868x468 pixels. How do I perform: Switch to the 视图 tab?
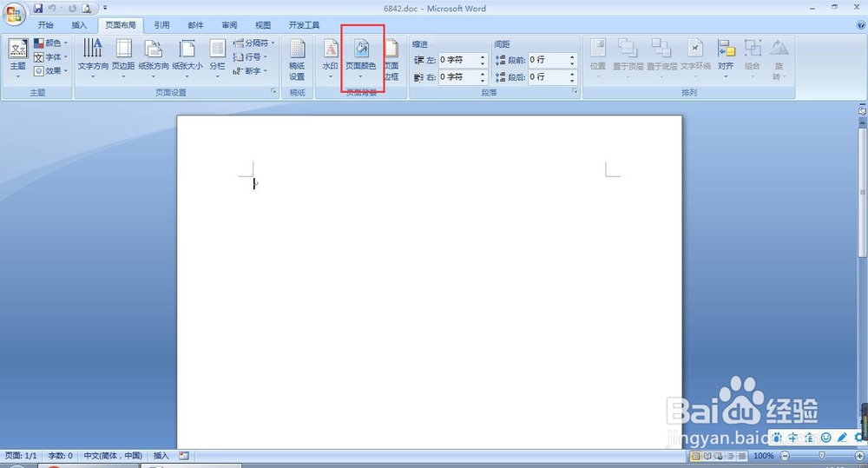coord(263,25)
